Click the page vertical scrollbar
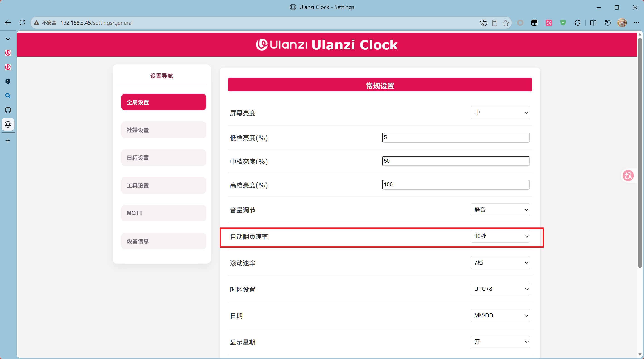 coord(640,152)
